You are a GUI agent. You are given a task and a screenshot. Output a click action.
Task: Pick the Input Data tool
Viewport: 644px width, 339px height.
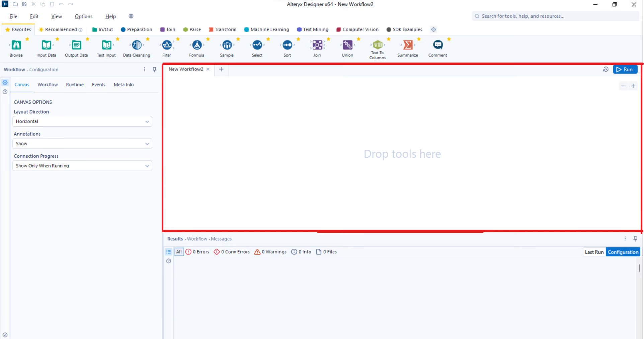point(46,45)
